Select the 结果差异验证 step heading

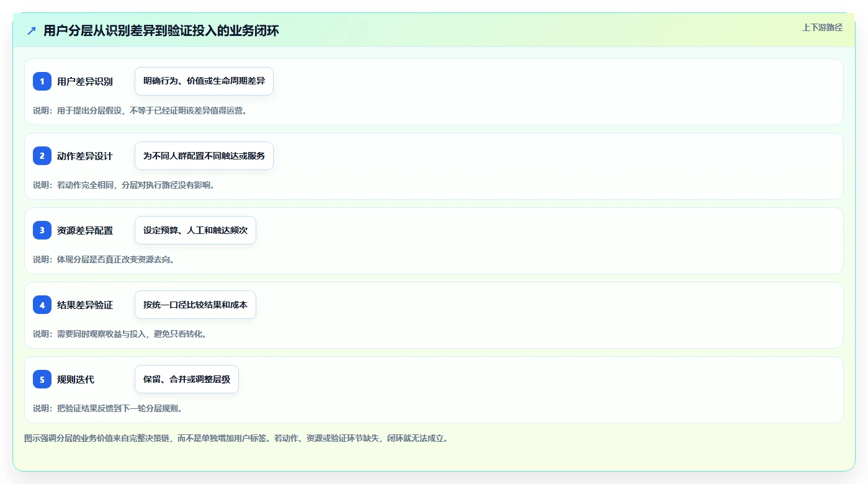pyautogui.click(x=85, y=305)
